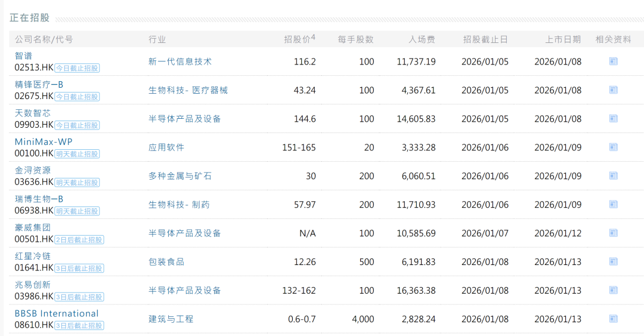Select the 建筑与工程 industry link
This screenshot has height=336, width=644.
pos(171,319)
